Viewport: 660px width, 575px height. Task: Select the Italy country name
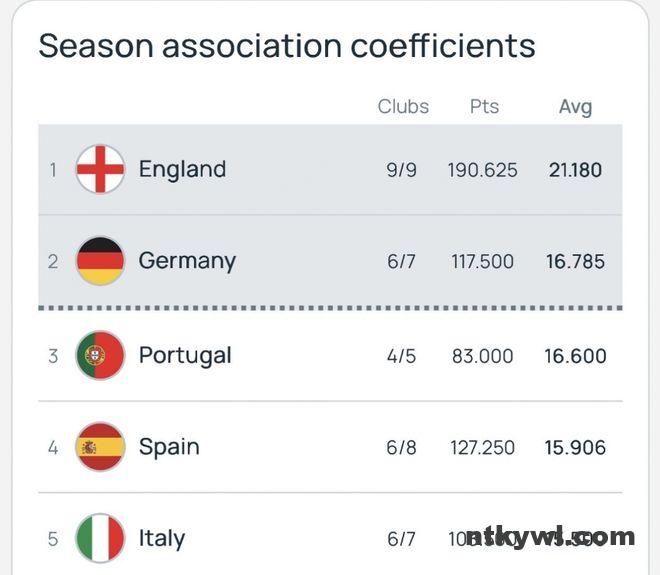[162, 538]
